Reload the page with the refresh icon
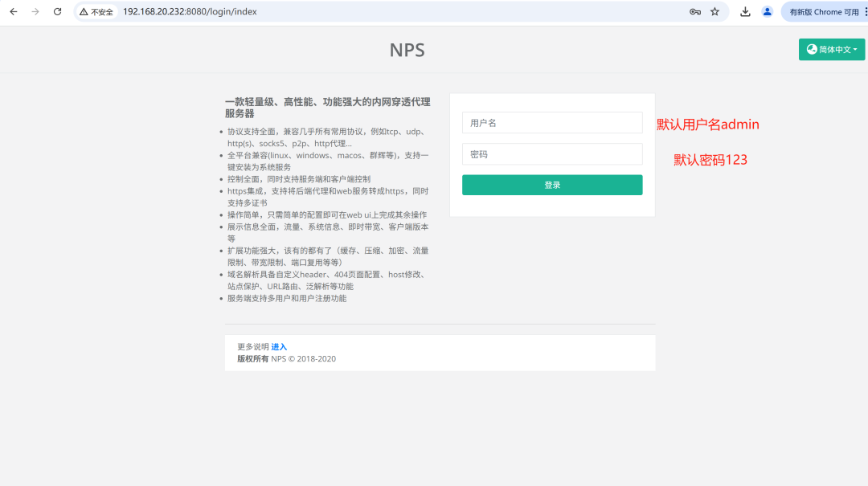Image resolution: width=868 pixels, height=486 pixels. 58,11
